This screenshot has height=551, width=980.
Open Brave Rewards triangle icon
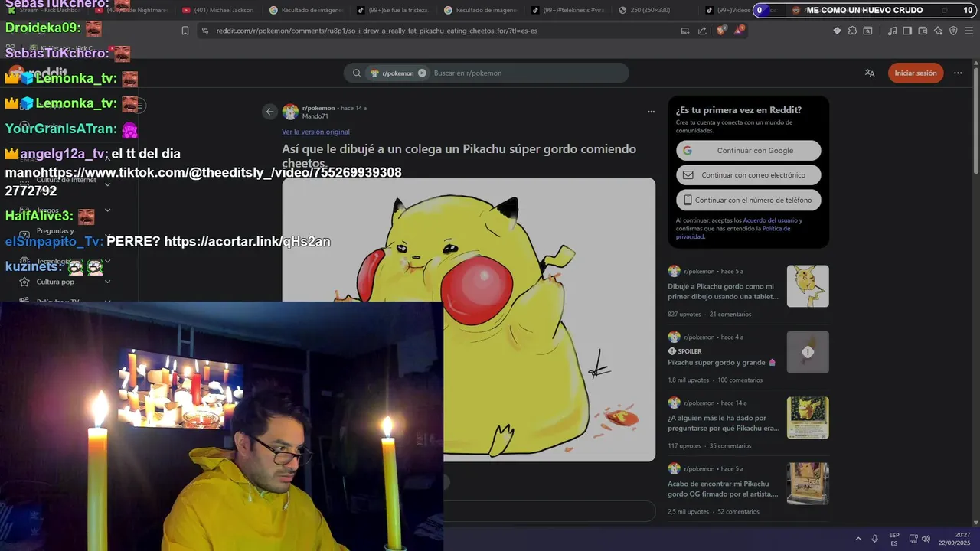(x=739, y=31)
